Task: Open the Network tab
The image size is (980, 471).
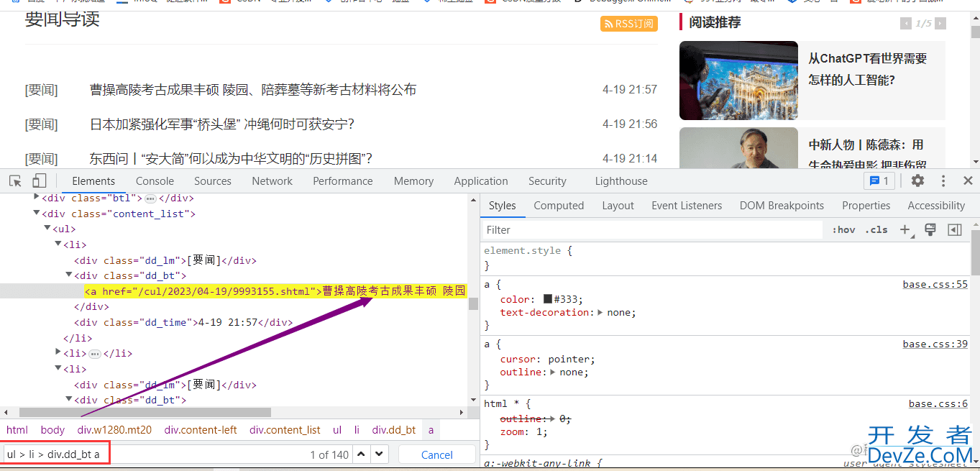Action: 273,181
